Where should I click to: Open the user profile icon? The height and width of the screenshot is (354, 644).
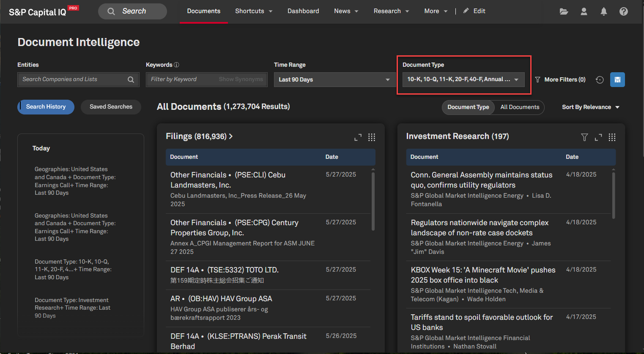coord(584,11)
